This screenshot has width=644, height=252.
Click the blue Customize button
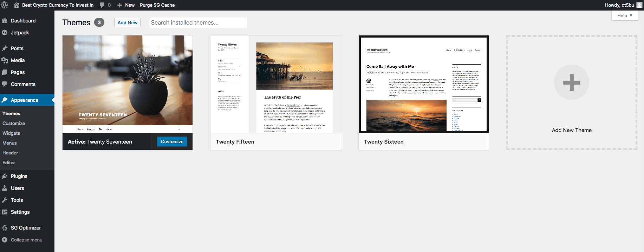pyautogui.click(x=172, y=141)
